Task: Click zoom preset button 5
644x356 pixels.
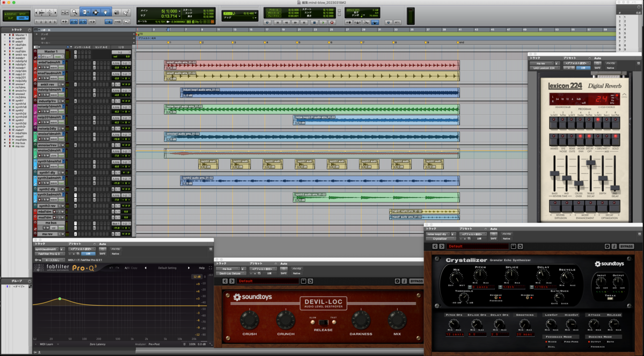Action: pyautogui.click(x=55, y=22)
